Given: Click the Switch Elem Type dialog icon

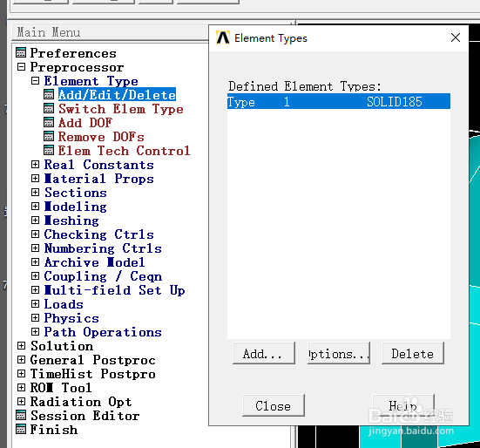Looking at the screenshot, I should point(49,108).
